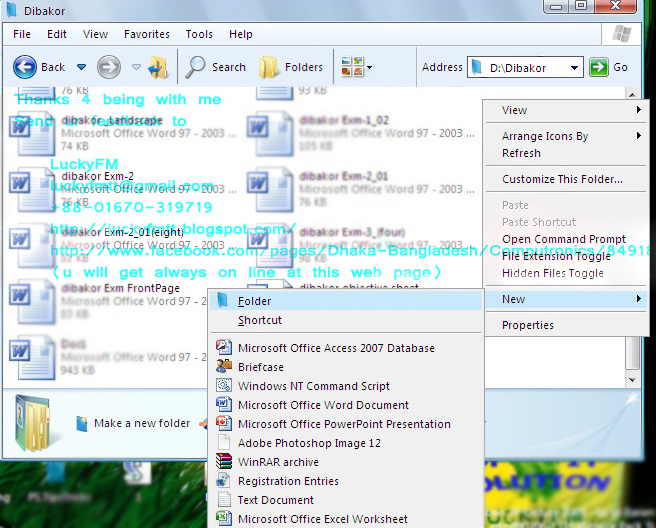Open Properties from context menu
656x528 pixels.
[x=566, y=325]
